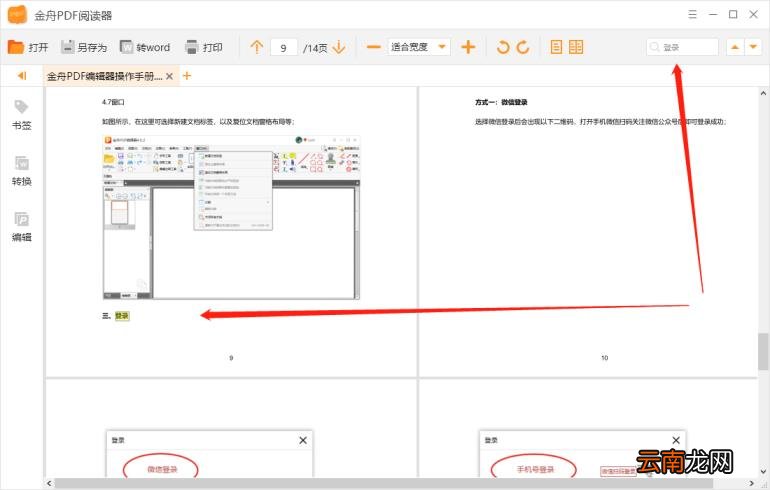
Task: Click the 另存为 save as button
Action: [84, 47]
